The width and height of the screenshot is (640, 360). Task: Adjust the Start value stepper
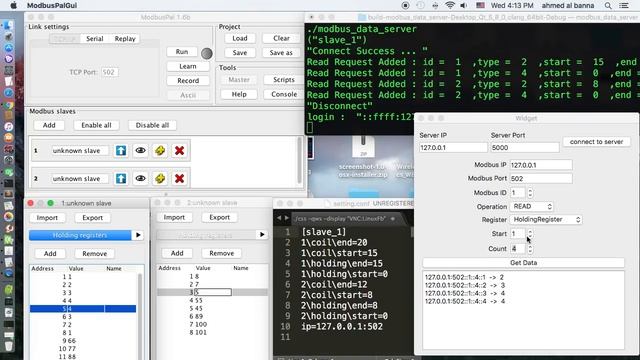530,233
